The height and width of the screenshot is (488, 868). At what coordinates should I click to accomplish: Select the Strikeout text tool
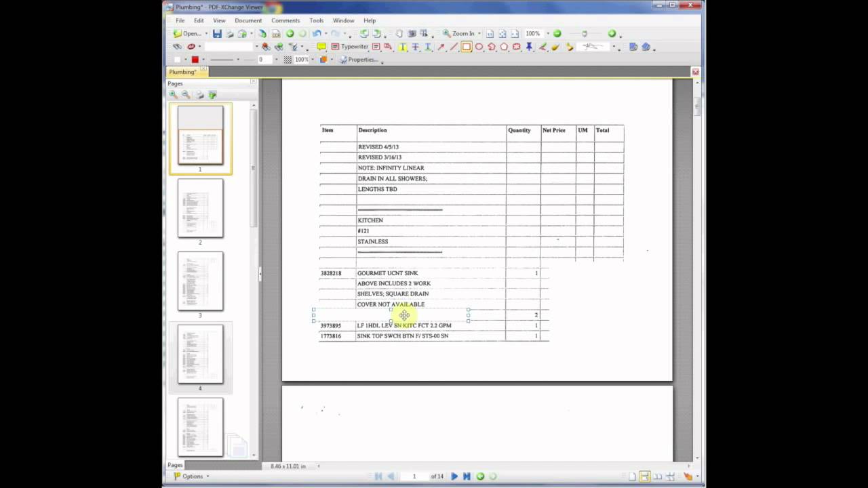click(x=415, y=47)
